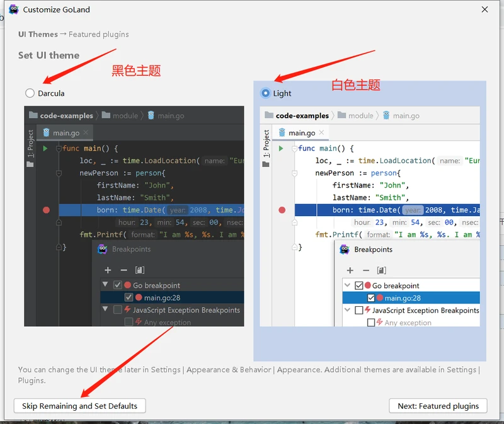Click the Featured plugins breadcrumb step
Screen dimensions: 504x424
point(98,34)
